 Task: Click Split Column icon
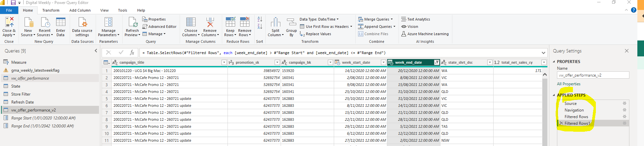[276, 22]
